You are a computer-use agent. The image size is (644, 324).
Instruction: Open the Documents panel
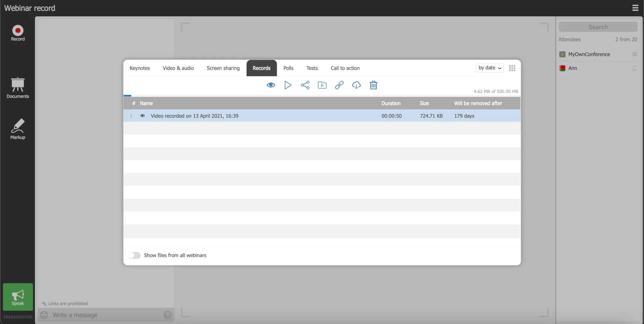point(18,88)
